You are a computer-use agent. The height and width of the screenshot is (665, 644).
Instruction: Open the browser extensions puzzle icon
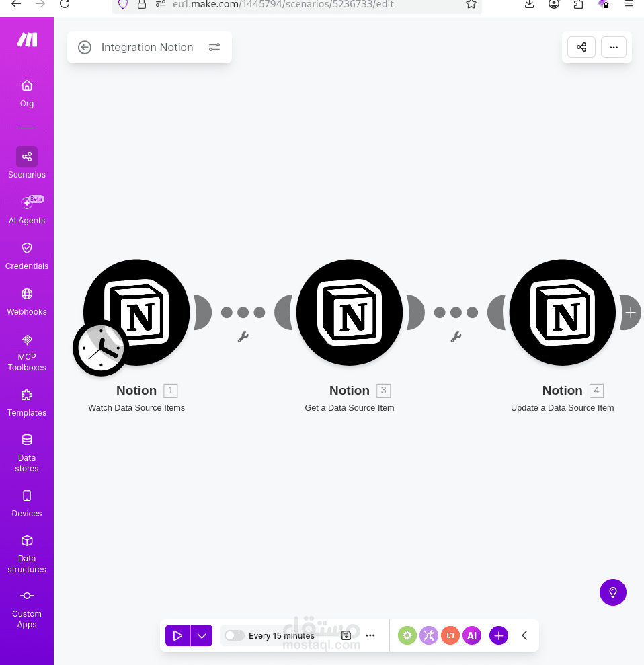[x=578, y=4]
